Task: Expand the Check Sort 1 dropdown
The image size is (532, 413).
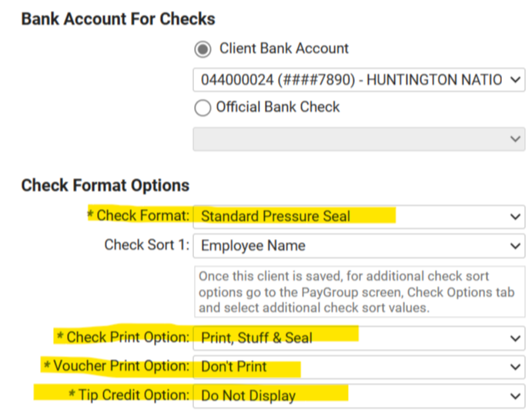Action: click(358, 246)
